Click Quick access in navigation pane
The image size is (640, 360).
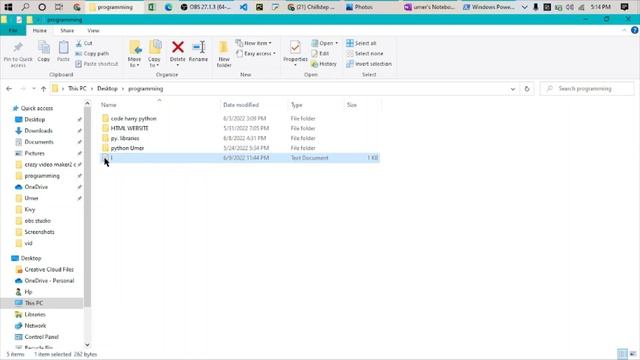[37, 108]
